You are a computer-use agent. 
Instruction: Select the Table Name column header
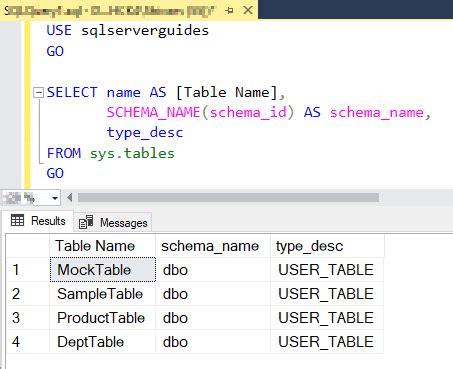(x=102, y=246)
